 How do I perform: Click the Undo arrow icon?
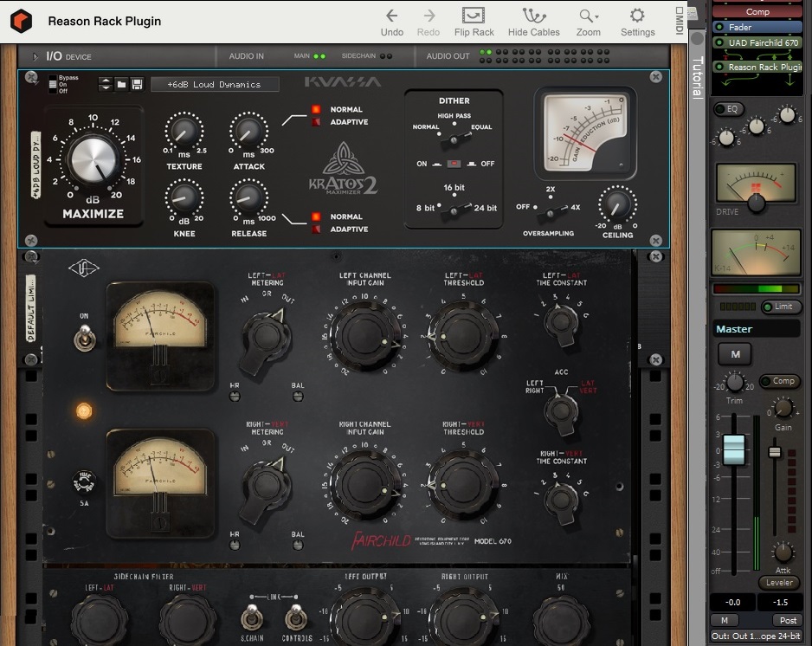click(x=391, y=16)
